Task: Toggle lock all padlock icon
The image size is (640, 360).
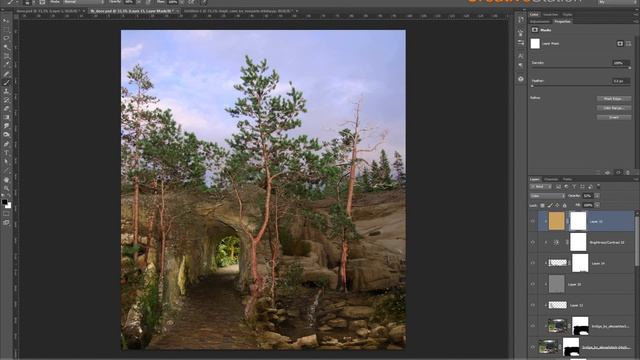Action: pos(564,205)
